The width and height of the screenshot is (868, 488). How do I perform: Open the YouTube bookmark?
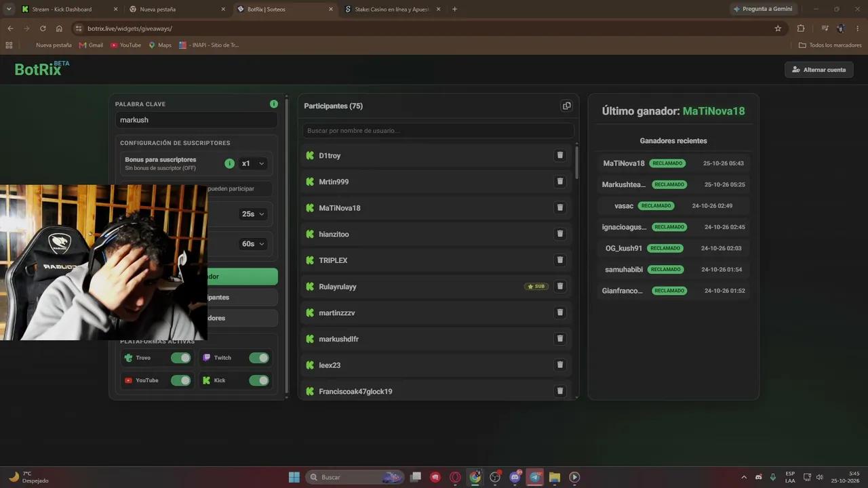pyautogui.click(x=125, y=45)
